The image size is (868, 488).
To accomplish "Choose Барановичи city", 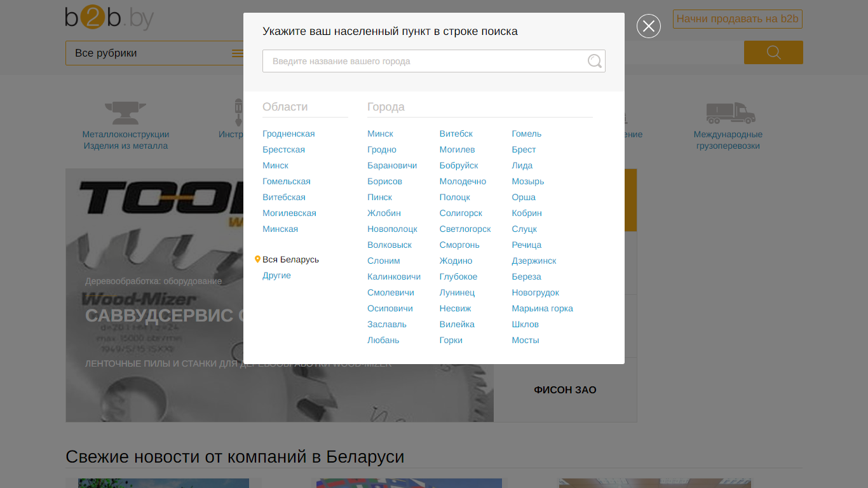I will [x=392, y=165].
